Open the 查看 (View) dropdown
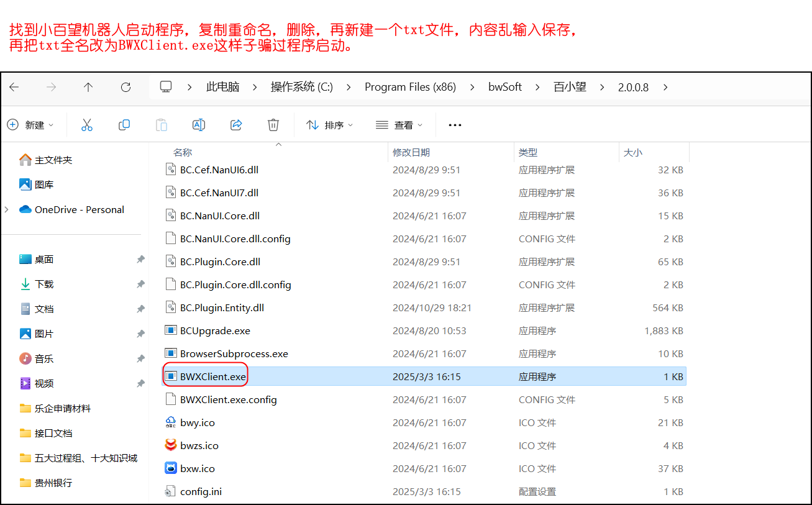Image resolution: width=812 pixels, height=505 pixels. [399, 125]
